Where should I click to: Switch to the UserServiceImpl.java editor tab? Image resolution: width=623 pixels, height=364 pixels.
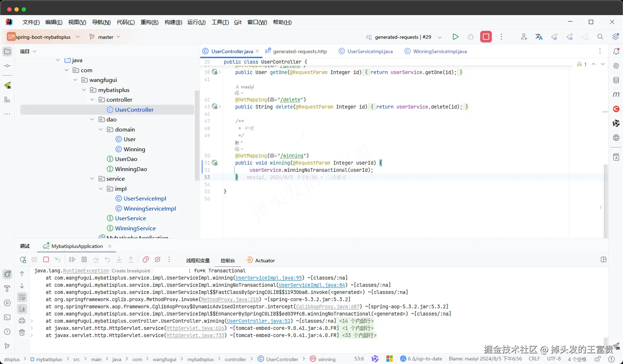coord(369,51)
